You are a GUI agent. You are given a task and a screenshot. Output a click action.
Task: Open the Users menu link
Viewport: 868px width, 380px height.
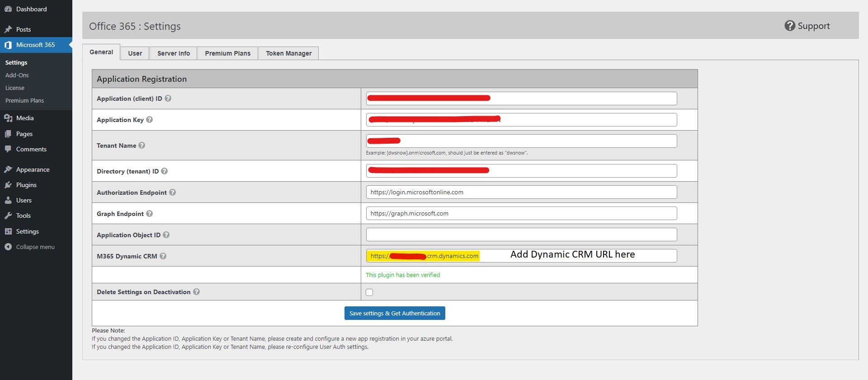[24, 200]
